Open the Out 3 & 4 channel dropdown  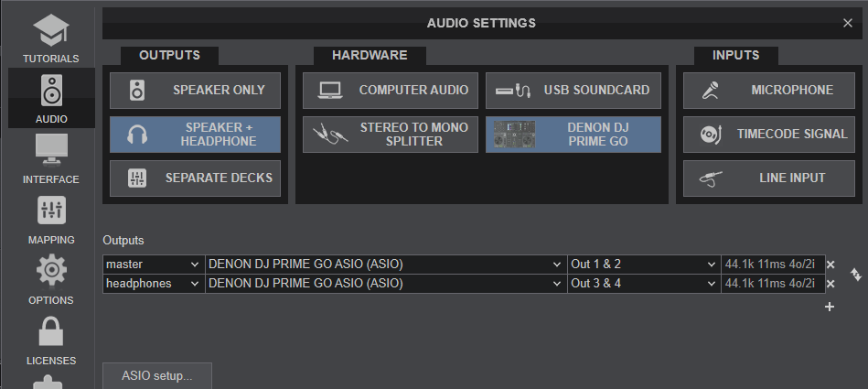pos(644,284)
